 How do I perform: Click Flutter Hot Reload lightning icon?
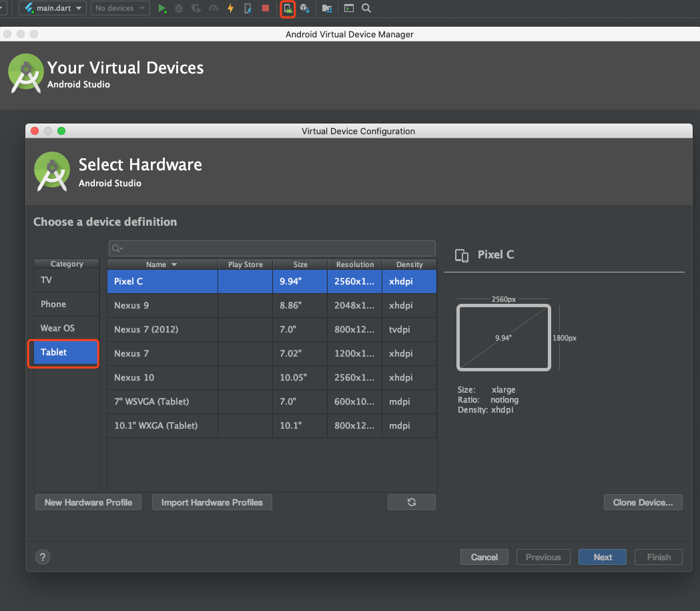[230, 9]
